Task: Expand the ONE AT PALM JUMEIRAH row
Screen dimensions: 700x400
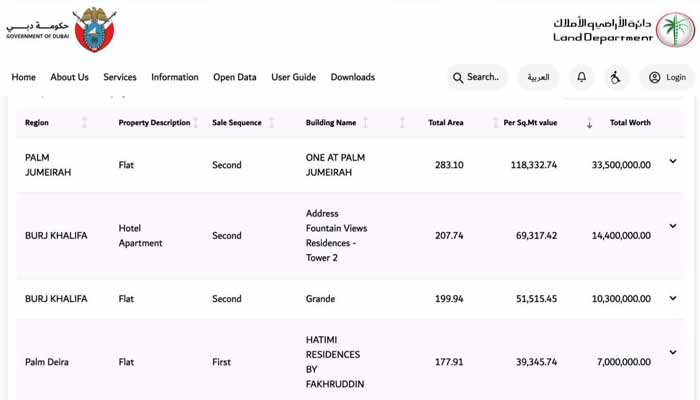Action: [x=673, y=162]
